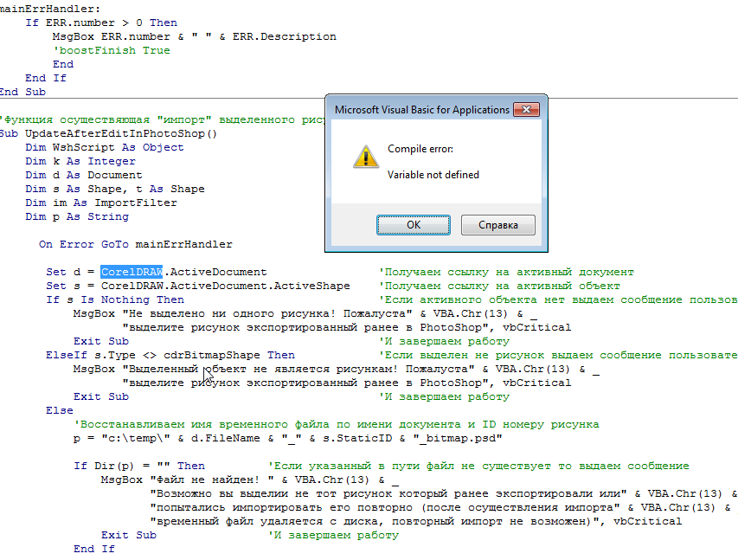Click "Set s = CorelDRAW.ActiveDocument.ActiveShape" line
738x560 pixels.
(x=197, y=286)
